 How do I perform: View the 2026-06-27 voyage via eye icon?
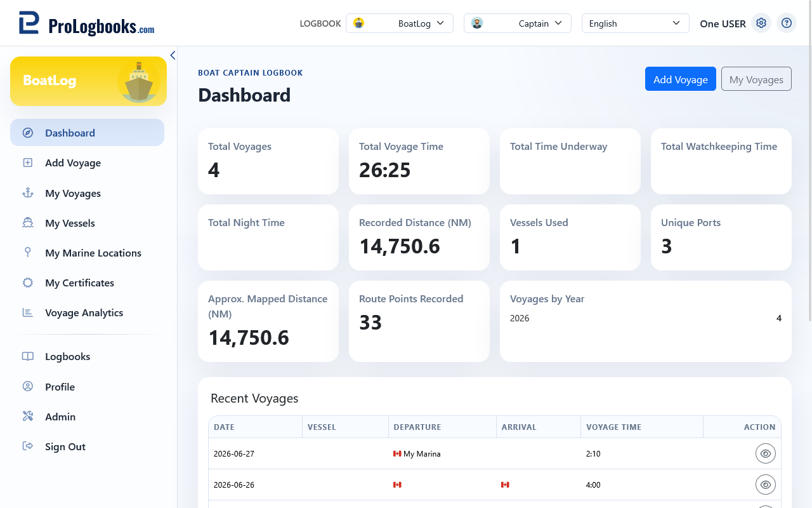click(766, 453)
